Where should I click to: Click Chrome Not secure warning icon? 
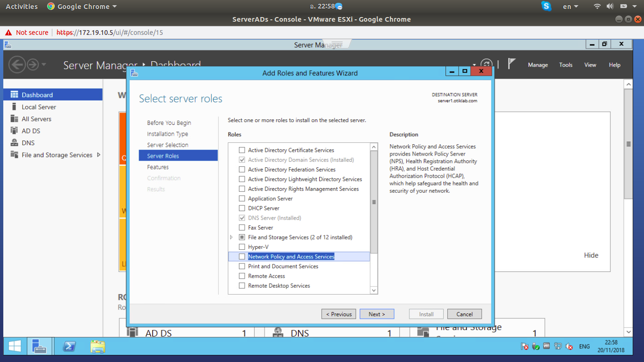tap(8, 33)
